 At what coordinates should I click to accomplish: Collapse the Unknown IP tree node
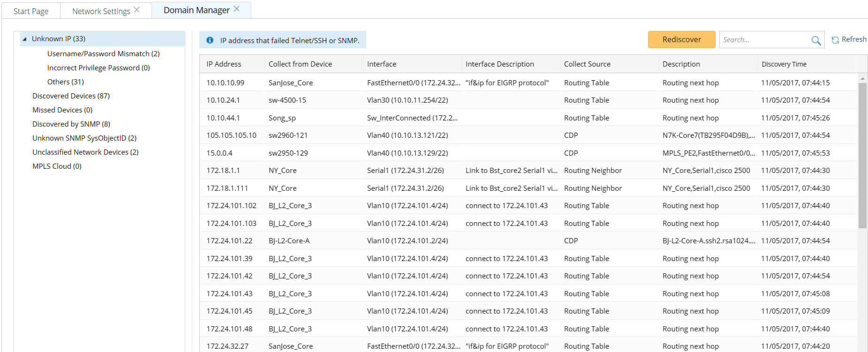tap(24, 39)
